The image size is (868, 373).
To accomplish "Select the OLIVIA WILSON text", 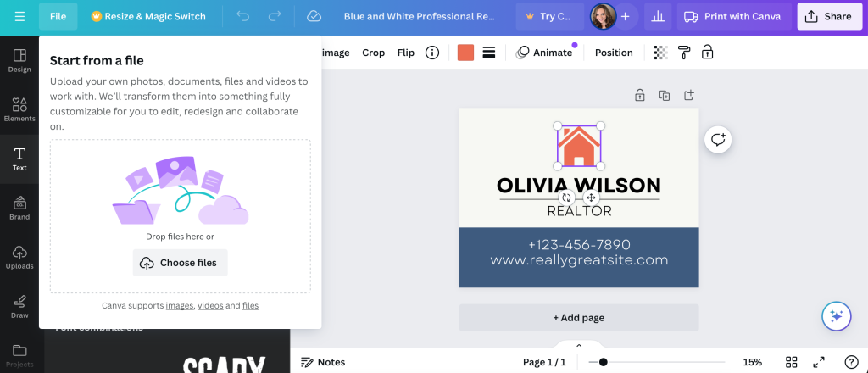I will tap(579, 185).
